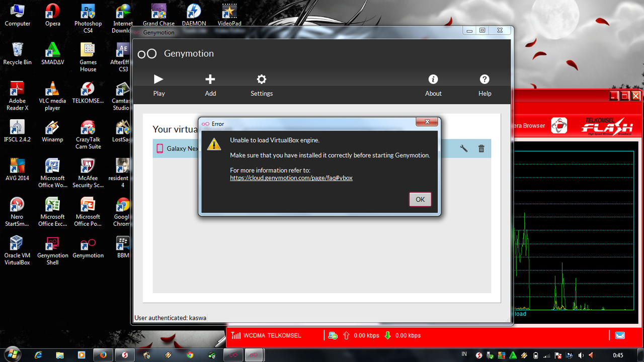644x362 pixels.
Task: Open the Microsoft Office Word desktop shortcut
Action: tap(53, 173)
